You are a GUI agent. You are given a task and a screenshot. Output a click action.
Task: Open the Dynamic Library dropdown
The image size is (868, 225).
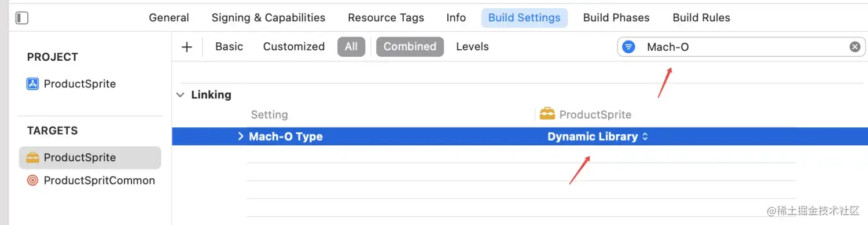pos(598,137)
